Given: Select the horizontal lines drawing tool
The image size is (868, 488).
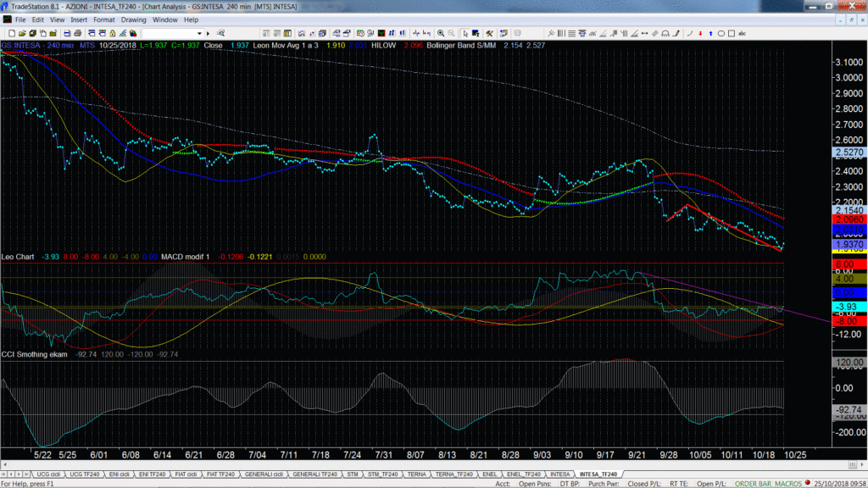Looking at the screenshot, I should point(571,33).
